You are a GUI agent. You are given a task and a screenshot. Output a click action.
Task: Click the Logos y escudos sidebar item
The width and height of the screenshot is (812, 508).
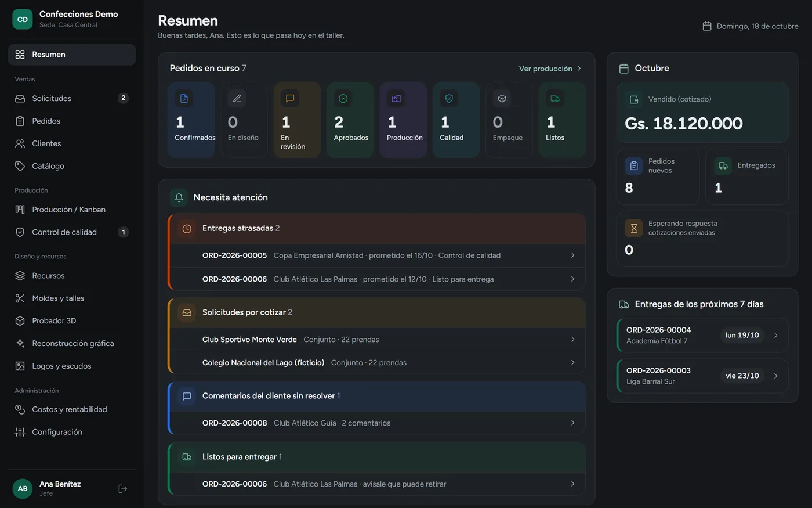[72, 366]
